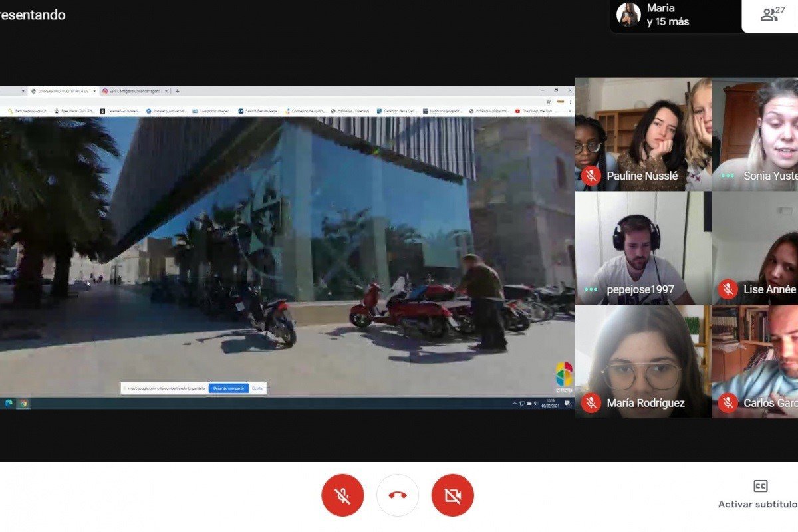Switch to the Universidad Politécnica browser tab

point(63,91)
